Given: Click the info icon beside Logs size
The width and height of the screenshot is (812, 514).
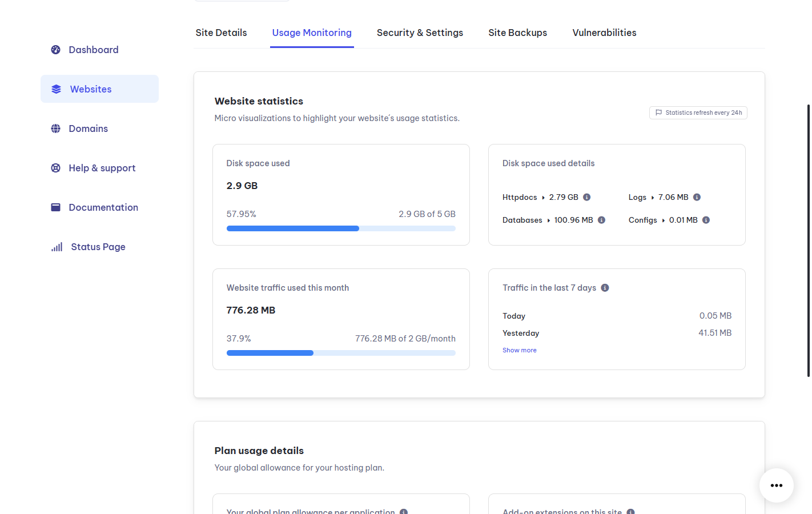Looking at the screenshot, I should click(x=696, y=197).
